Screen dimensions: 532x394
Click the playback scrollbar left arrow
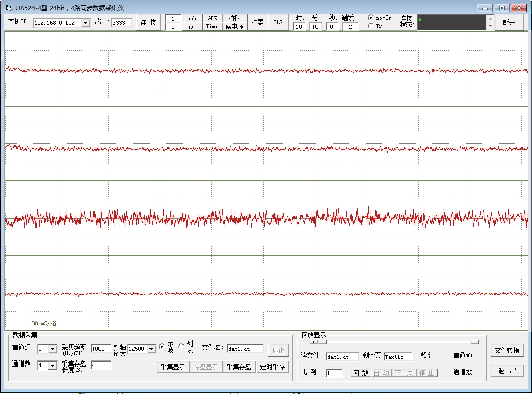(314, 342)
